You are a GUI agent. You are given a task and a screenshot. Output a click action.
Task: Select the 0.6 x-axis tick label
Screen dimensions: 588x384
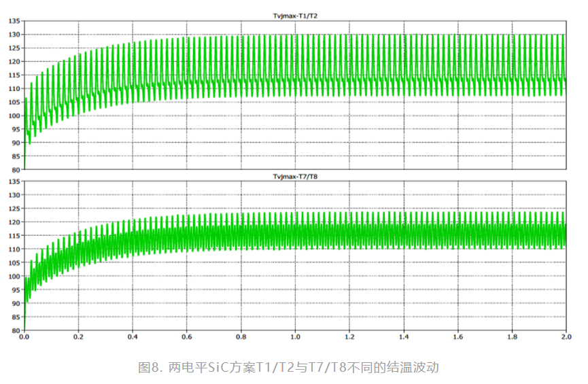point(186,336)
